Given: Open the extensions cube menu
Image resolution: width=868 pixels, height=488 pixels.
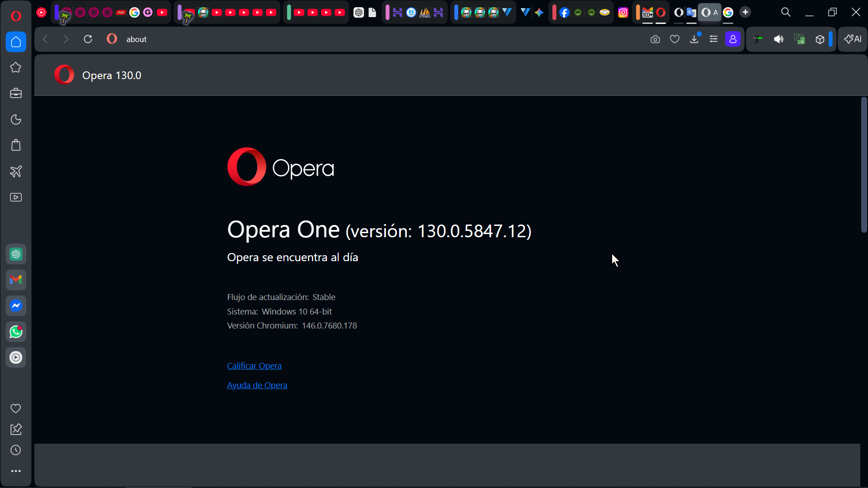Looking at the screenshot, I should pyautogui.click(x=820, y=39).
